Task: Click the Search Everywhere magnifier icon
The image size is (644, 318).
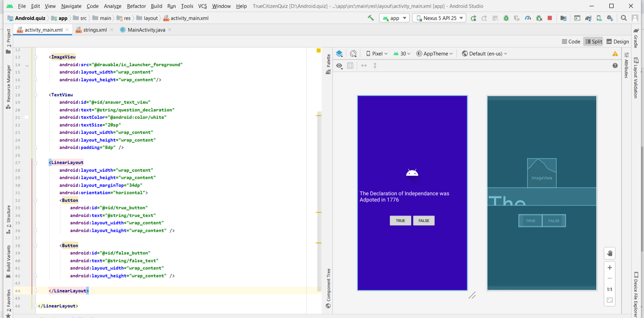Action: [624, 18]
